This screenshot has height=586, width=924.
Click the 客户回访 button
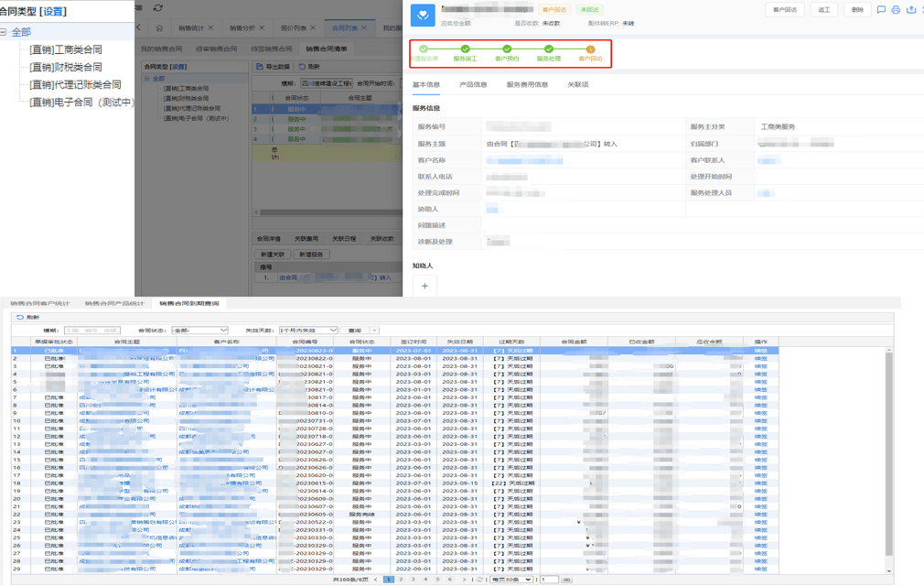pos(784,10)
